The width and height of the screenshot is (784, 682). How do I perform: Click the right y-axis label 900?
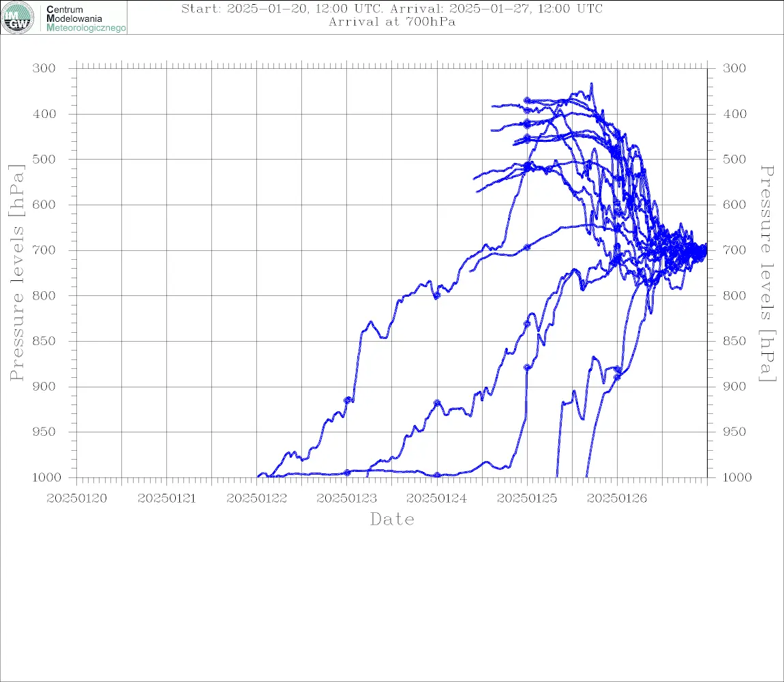[x=734, y=386]
